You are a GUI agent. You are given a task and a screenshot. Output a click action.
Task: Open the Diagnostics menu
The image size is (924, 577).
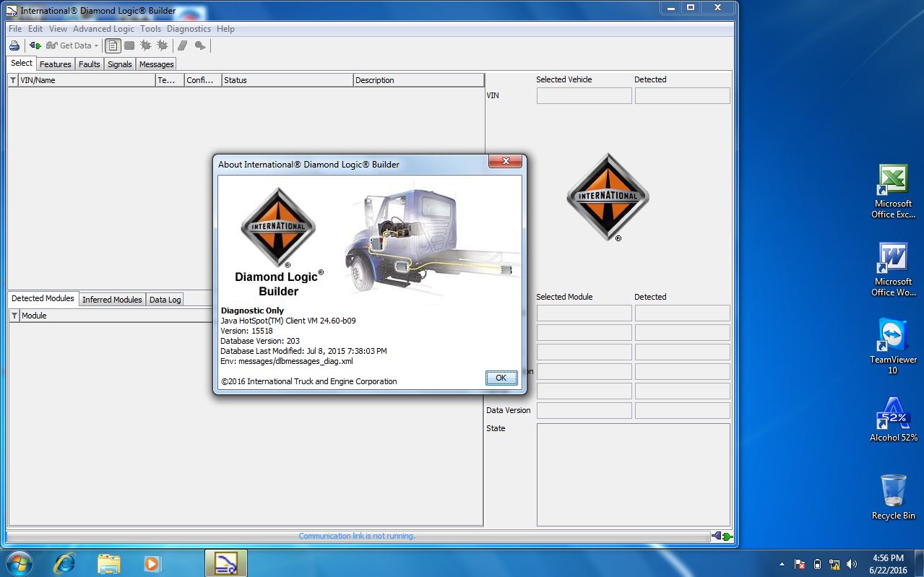coord(189,29)
